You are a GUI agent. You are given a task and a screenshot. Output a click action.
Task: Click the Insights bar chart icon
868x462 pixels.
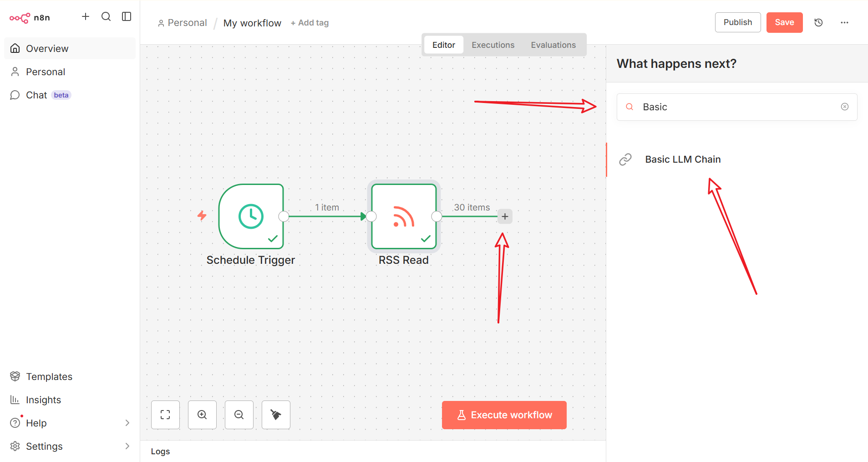[15, 400]
